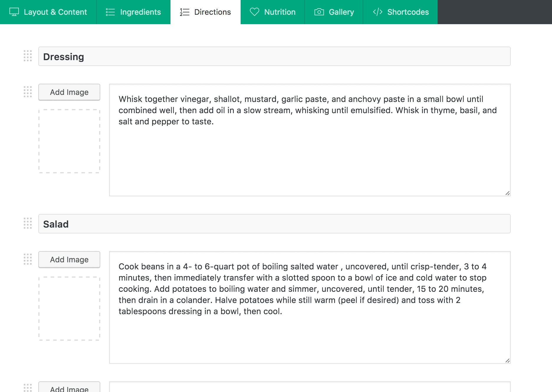Click the resize handle of the dressing text area
The image size is (552, 392).
coord(507,193)
